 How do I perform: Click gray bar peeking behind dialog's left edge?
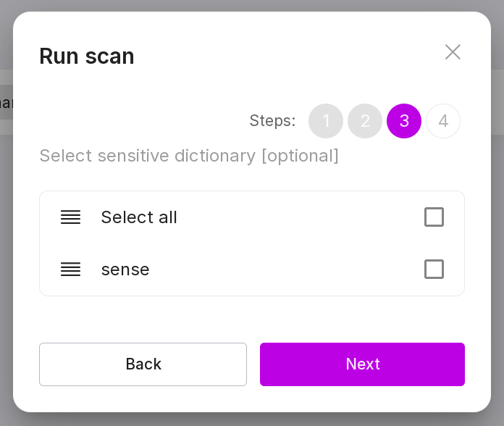(6, 102)
